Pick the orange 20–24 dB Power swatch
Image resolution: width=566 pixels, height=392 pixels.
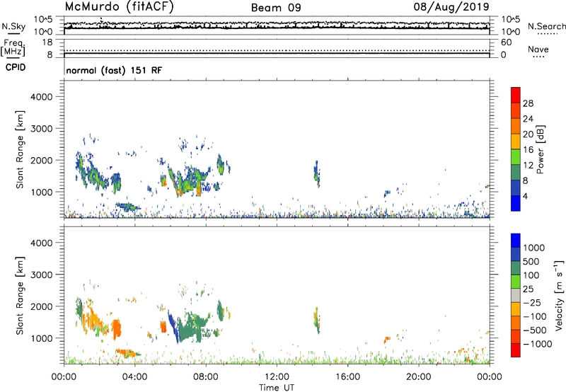click(516, 126)
